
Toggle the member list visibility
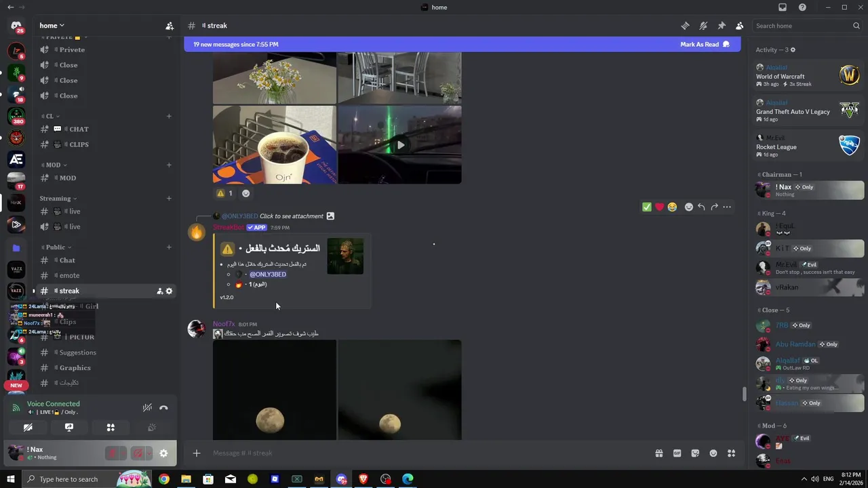pos(739,26)
